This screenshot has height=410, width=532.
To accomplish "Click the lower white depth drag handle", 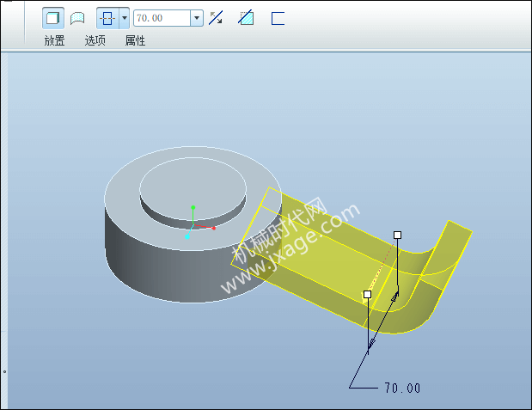I will pyautogui.click(x=368, y=294).
